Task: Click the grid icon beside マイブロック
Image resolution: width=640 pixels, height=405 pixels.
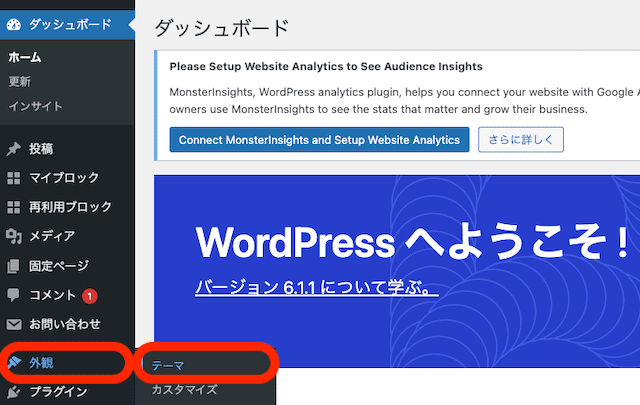Action: pyautogui.click(x=13, y=178)
